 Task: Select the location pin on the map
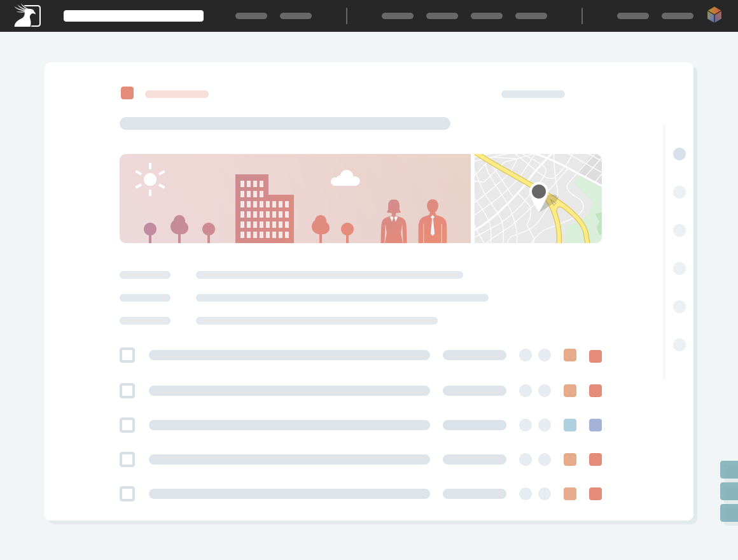pyautogui.click(x=539, y=192)
